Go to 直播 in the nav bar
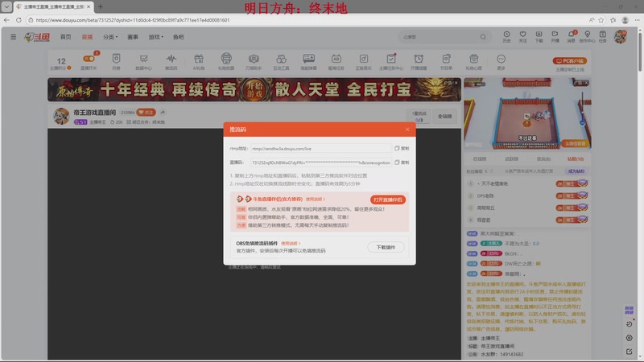644x362 pixels. pyautogui.click(x=87, y=37)
